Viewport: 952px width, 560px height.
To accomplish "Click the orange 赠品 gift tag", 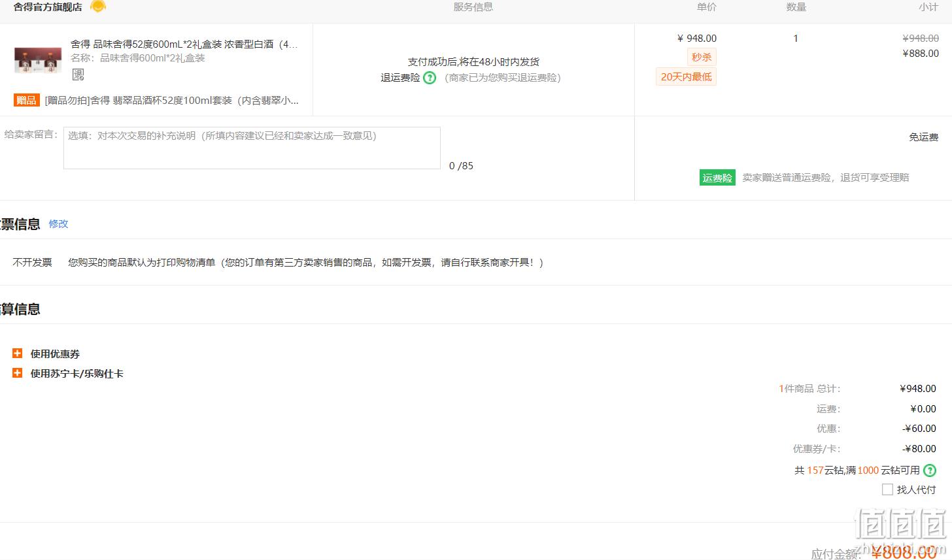I will [27, 100].
